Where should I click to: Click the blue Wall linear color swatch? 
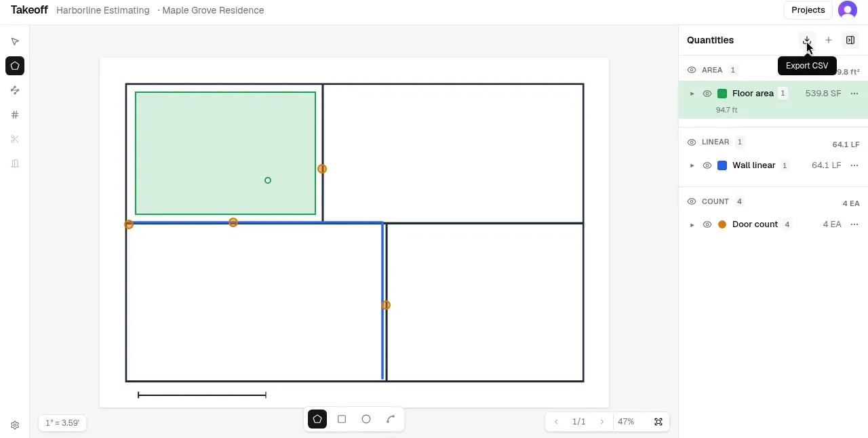pyautogui.click(x=722, y=165)
